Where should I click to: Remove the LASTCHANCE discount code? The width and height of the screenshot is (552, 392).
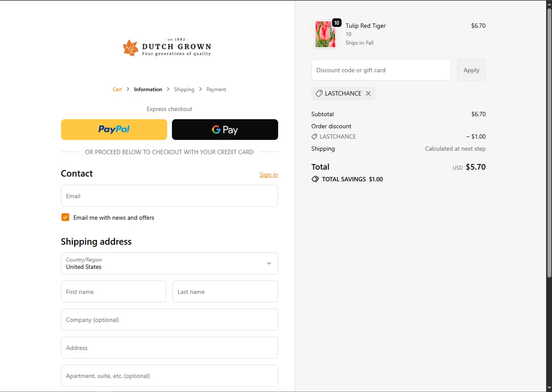click(368, 93)
